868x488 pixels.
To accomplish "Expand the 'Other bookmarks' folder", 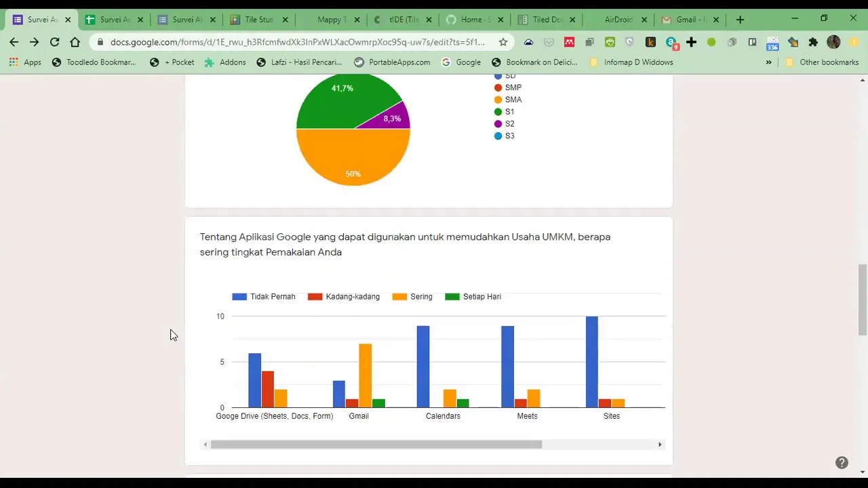I will pos(822,62).
